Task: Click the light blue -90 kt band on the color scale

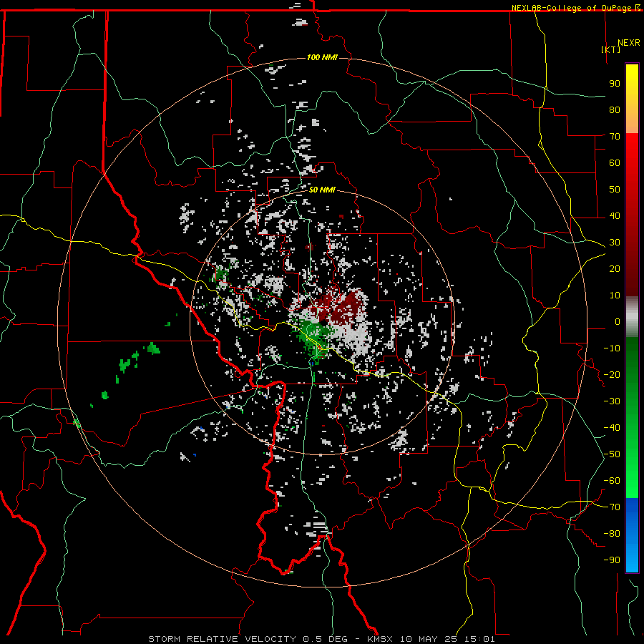Action: pos(632,560)
